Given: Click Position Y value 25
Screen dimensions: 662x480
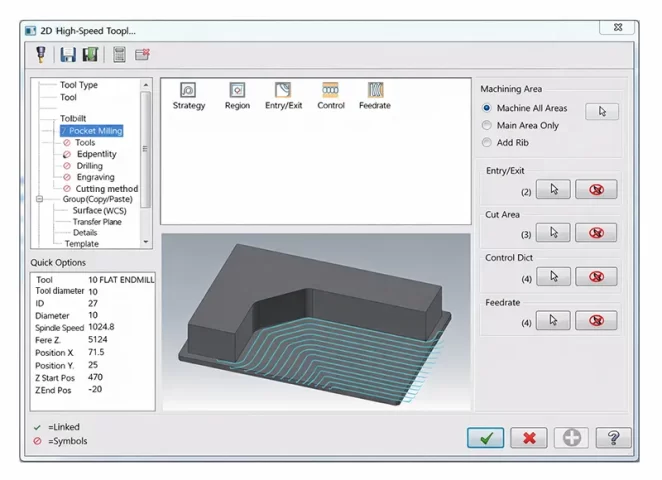Looking at the screenshot, I should coord(93,365).
